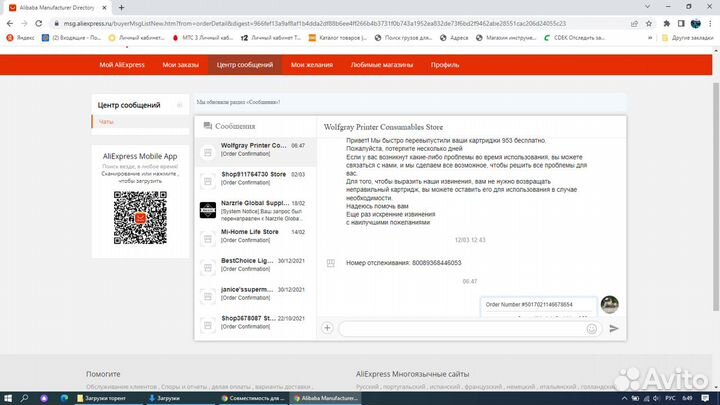Show hidden system tray icons
The width and height of the screenshot is (720, 405).
tap(624, 398)
